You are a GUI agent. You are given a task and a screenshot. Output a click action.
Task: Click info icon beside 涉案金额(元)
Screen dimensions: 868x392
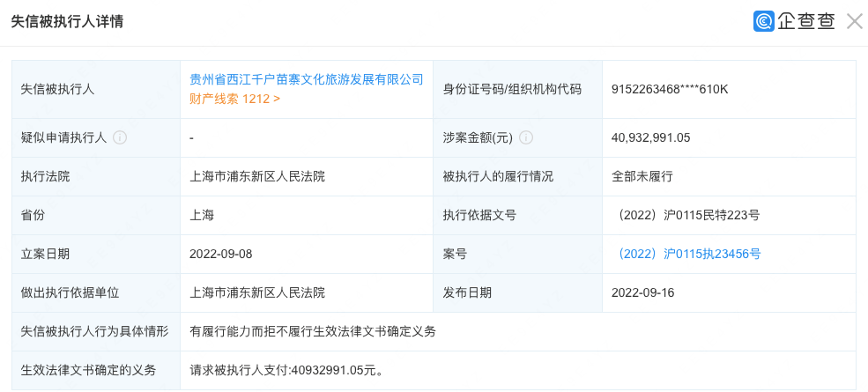tap(526, 137)
